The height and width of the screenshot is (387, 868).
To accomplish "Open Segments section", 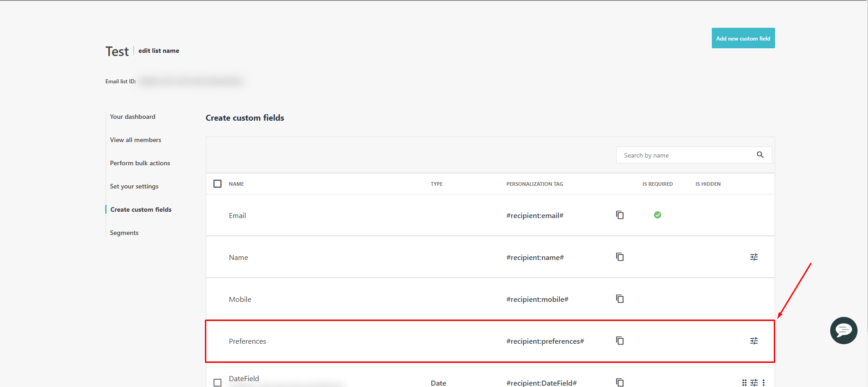I will (x=124, y=233).
